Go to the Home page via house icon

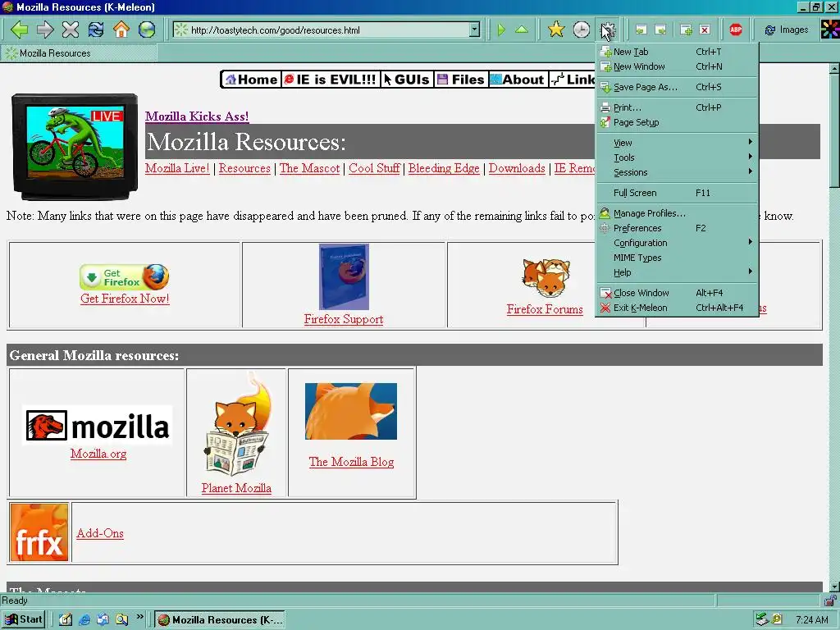click(121, 30)
